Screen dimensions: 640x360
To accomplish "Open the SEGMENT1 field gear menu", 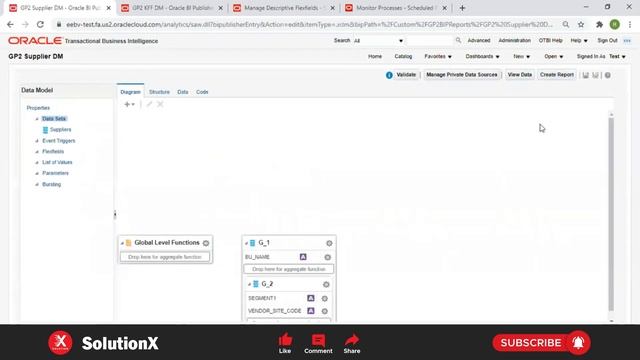I will click(324, 299).
